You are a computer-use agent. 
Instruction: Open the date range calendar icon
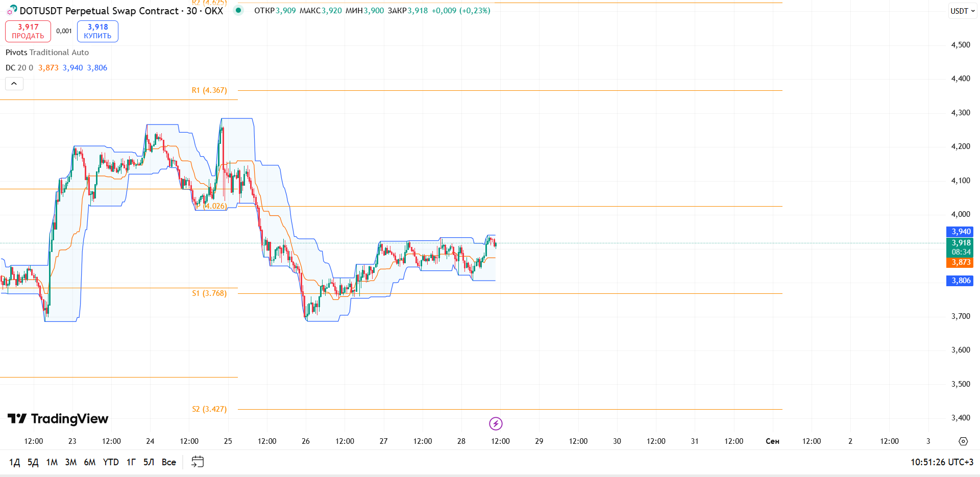coord(198,462)
